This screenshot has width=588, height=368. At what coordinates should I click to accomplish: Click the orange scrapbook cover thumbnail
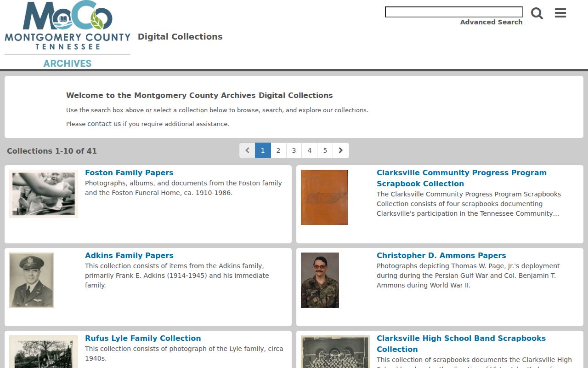coord(324,197)
